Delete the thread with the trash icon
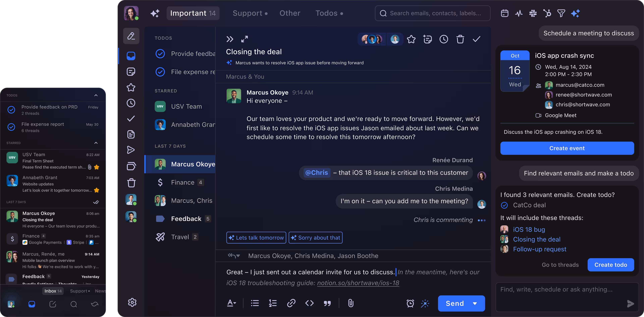Screen dimensions: 644x317 coord(460,39)
